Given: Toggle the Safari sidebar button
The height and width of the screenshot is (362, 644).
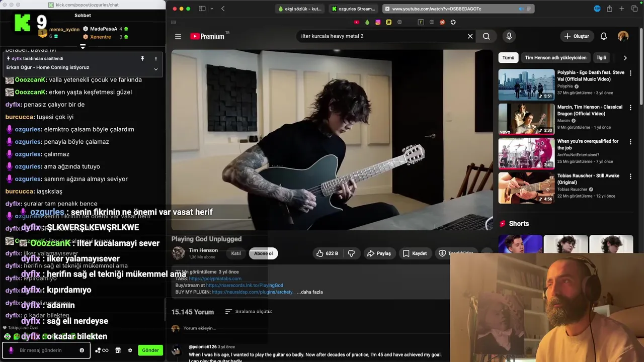Looking at the screenshot, I should coord(202,9).
